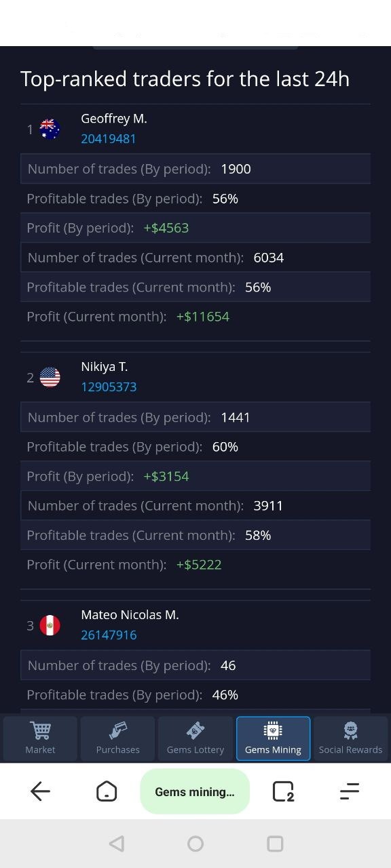Tap Geoffrey M.'s Australian flag avatar
Viewport: 391px width, 868px height.
(x=50, y=129)
